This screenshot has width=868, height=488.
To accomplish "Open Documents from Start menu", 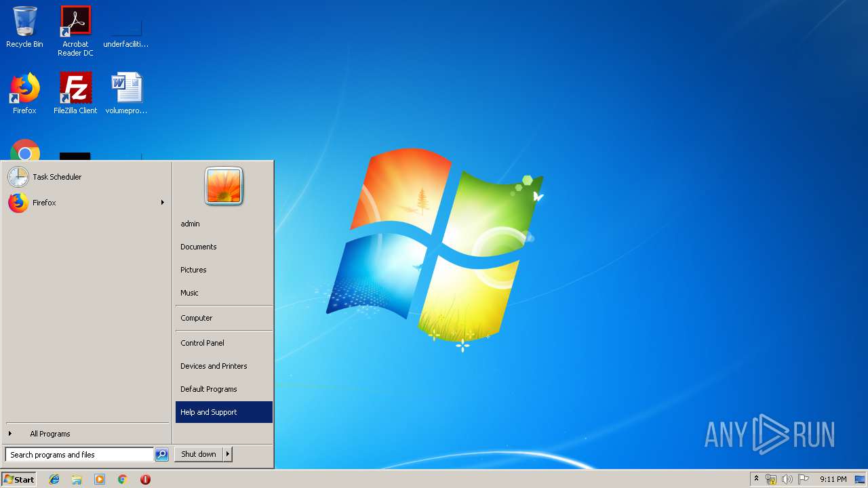I will point(224,247).
